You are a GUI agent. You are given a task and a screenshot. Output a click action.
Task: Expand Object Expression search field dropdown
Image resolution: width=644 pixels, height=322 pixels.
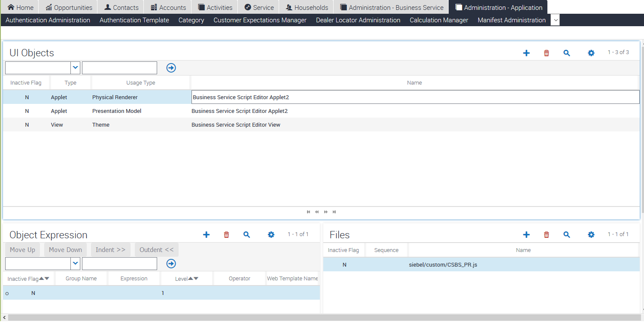(76, 263)
